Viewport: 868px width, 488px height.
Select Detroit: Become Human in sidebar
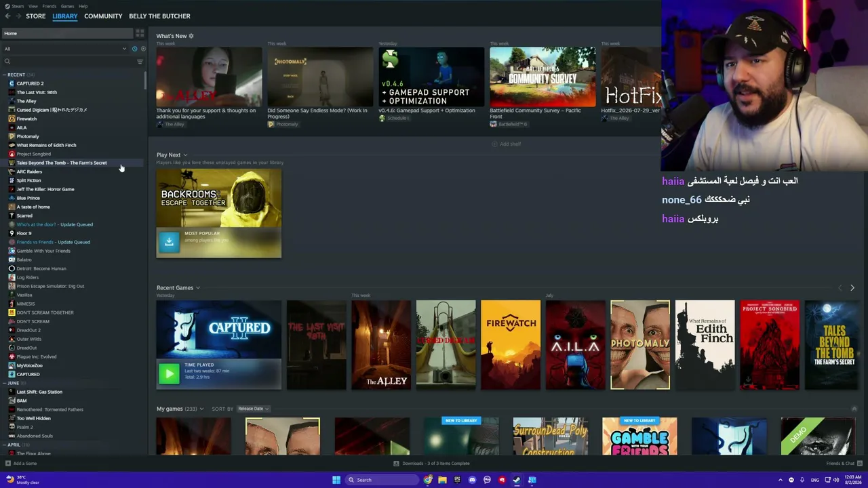click(x=41, y=268)
